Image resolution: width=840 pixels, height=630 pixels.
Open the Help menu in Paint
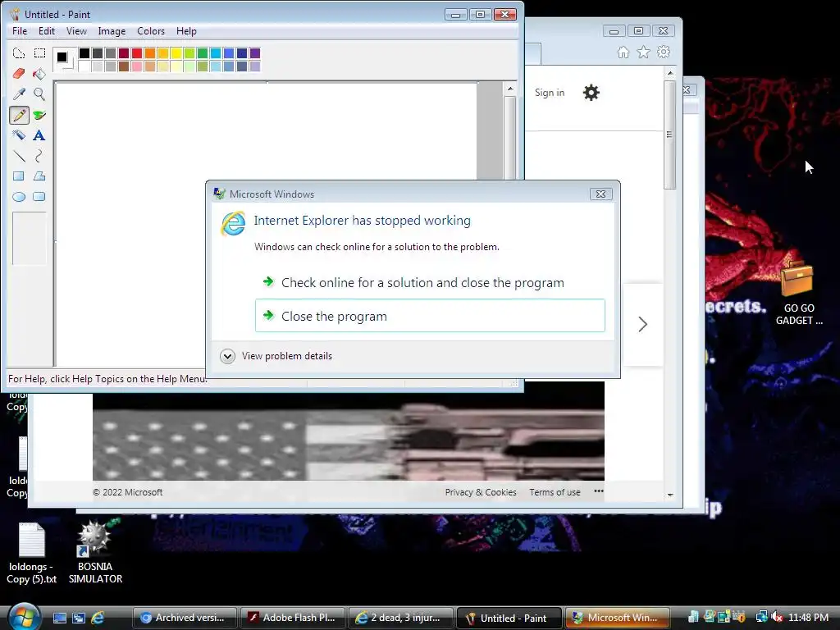[186, 31]
